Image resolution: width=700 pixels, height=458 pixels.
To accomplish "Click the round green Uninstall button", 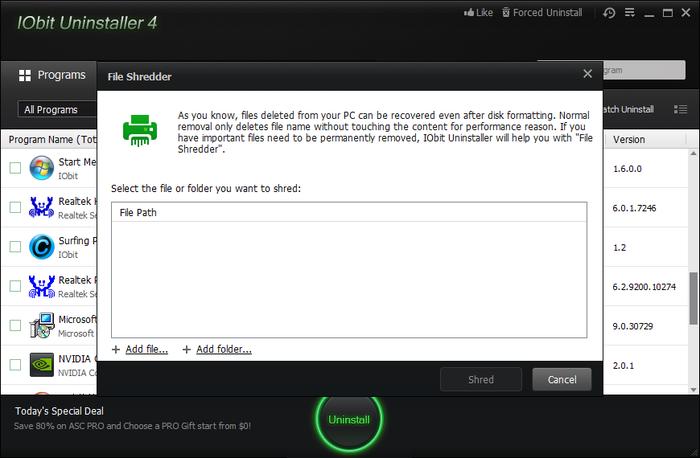I will coord(349,419).
